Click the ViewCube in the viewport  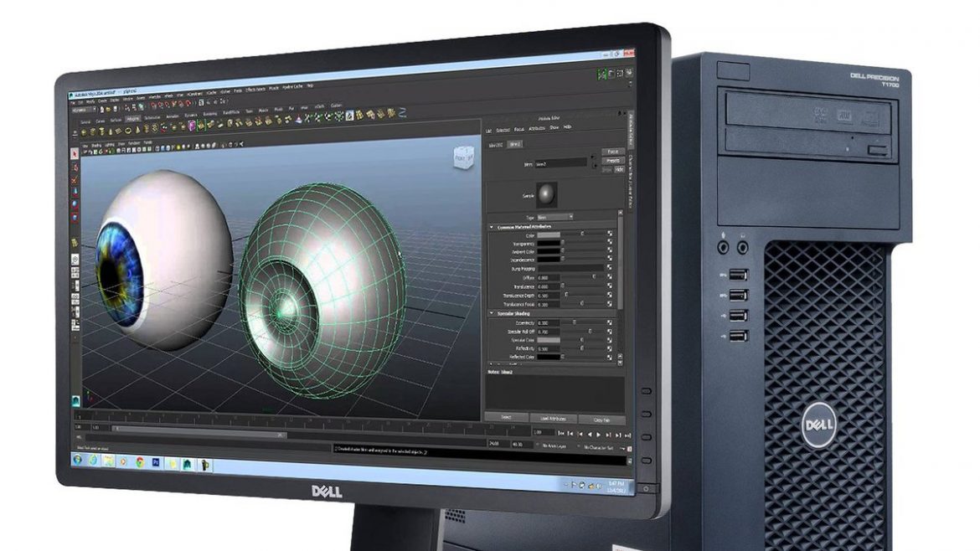point(463,157)
